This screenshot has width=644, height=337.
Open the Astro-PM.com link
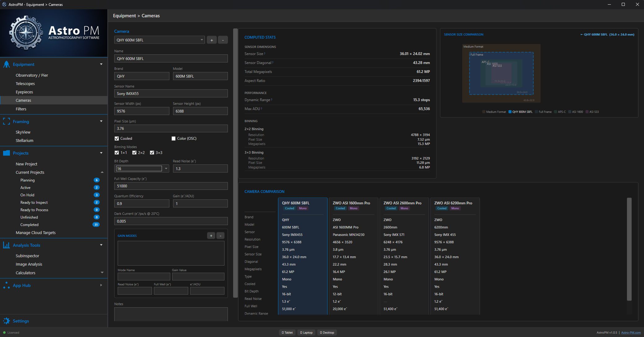631,333
